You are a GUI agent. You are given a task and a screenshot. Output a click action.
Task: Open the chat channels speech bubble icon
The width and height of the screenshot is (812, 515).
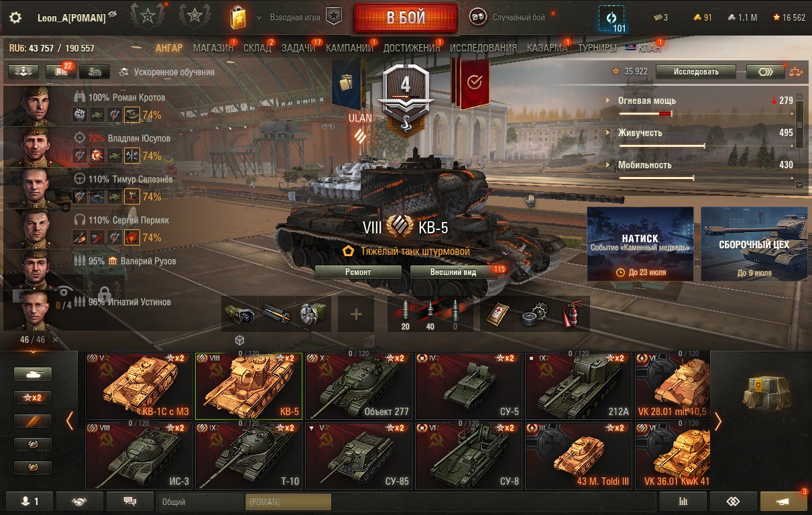pyautogui.click(x=130, y=501)
